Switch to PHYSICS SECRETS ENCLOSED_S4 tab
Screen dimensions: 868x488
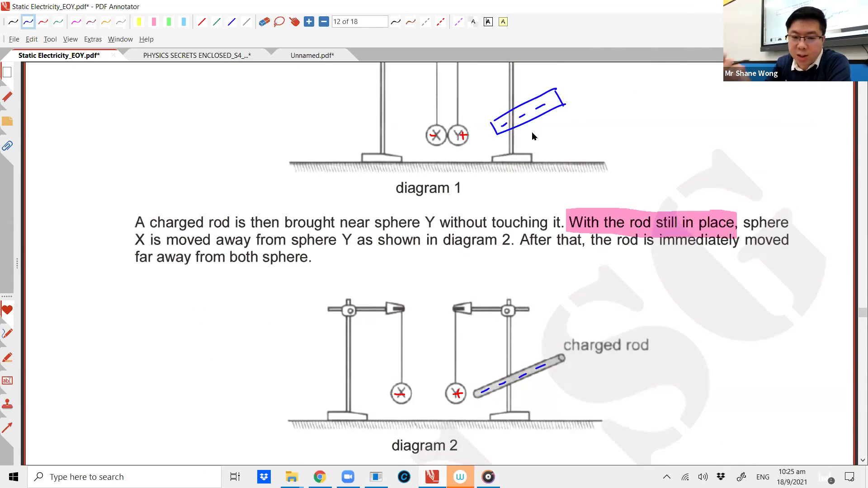(x=197, y=55)
